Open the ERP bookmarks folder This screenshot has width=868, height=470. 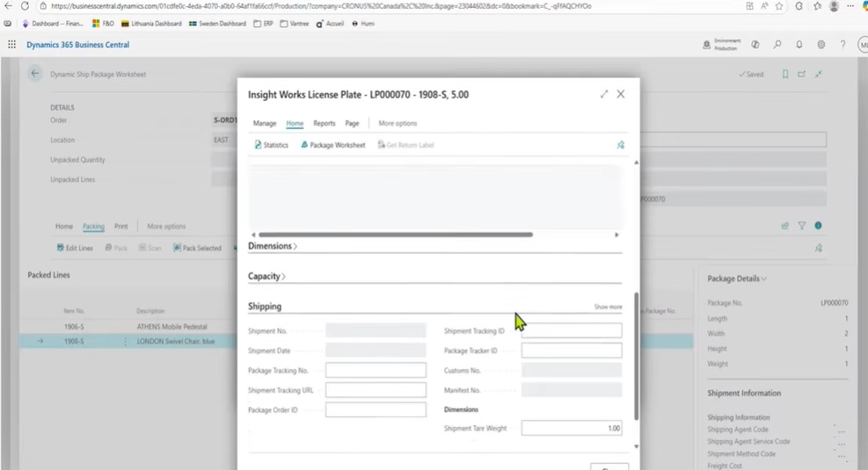(x=263, y=24)
